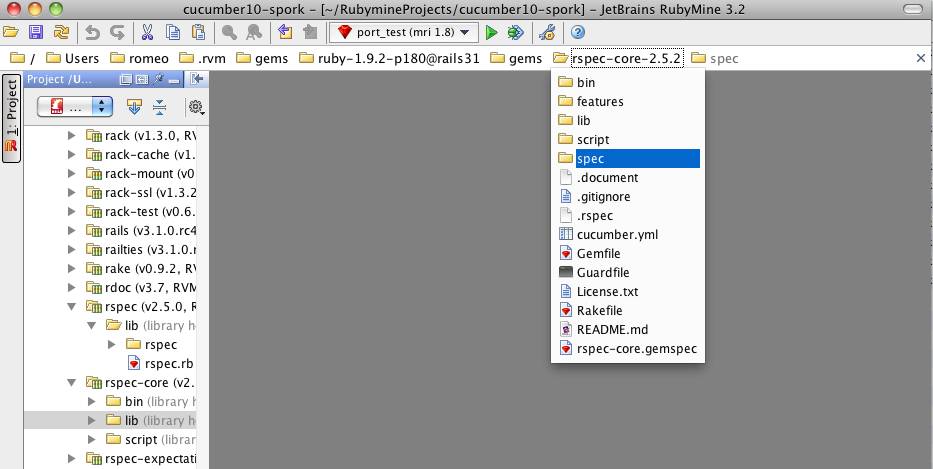
Task: Run port_test with green play icon
Action: (x=491, y=32)
